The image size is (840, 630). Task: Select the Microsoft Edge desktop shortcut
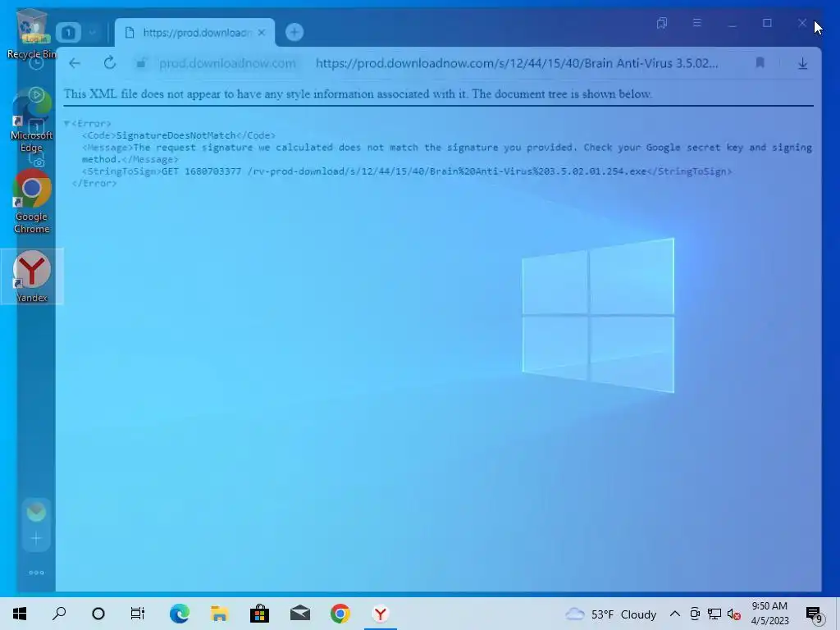point(32,122)
